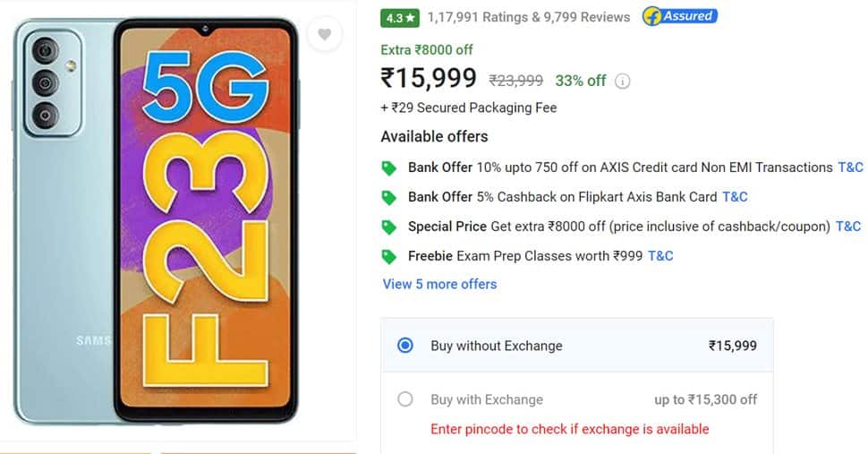
Task: Open T&C for Special Price offer
Action: tap(848, 226)
